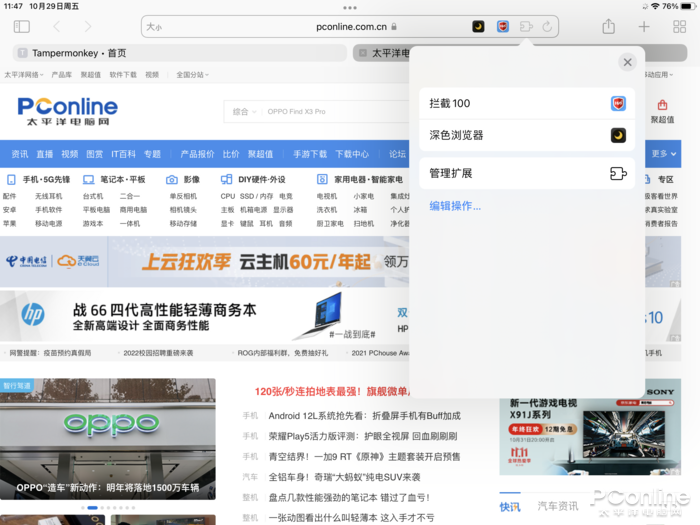The width and height of the screenshot is (700, 525).
Task: Go back to previous page
Action: click(57, 27)
